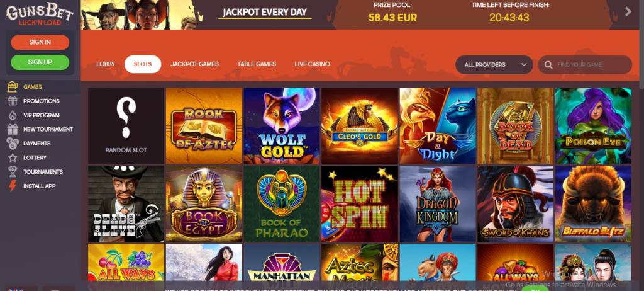
Task: Click the VIP Program flame icon
Action: (13, 115)
